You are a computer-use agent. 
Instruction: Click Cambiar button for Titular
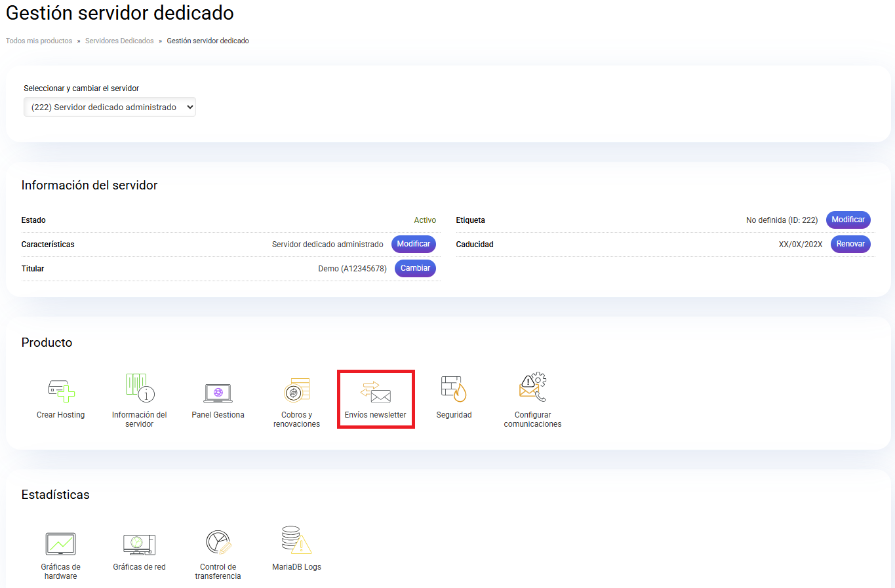click(415, 268)
